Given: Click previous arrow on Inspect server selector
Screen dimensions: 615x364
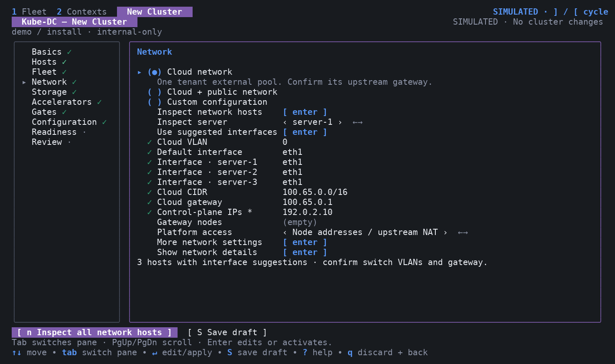Looking at the screenshot, I should coord(285,122).
